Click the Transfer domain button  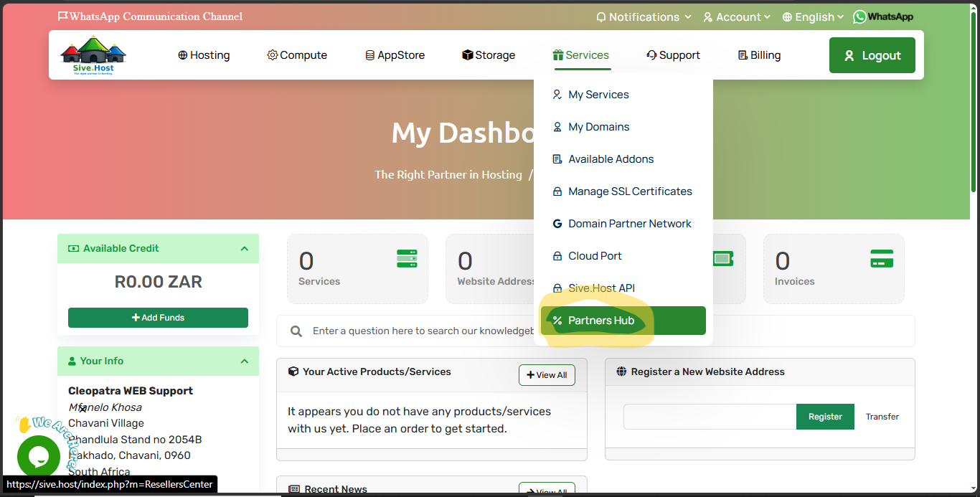coord(882,417)
